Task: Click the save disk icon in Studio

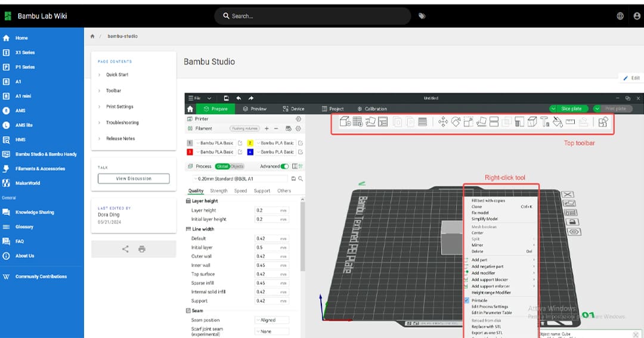Action: [227, 99]
